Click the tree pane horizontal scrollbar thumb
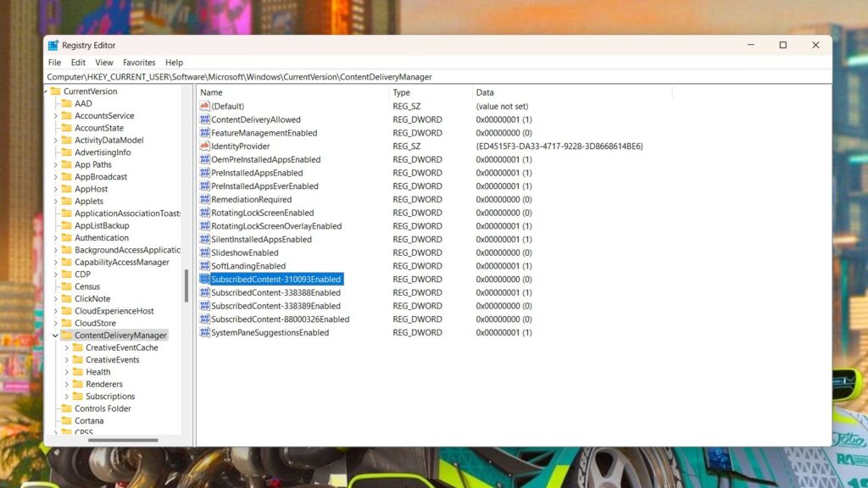This screenshot has height=488, width=868. coord(123,441)
